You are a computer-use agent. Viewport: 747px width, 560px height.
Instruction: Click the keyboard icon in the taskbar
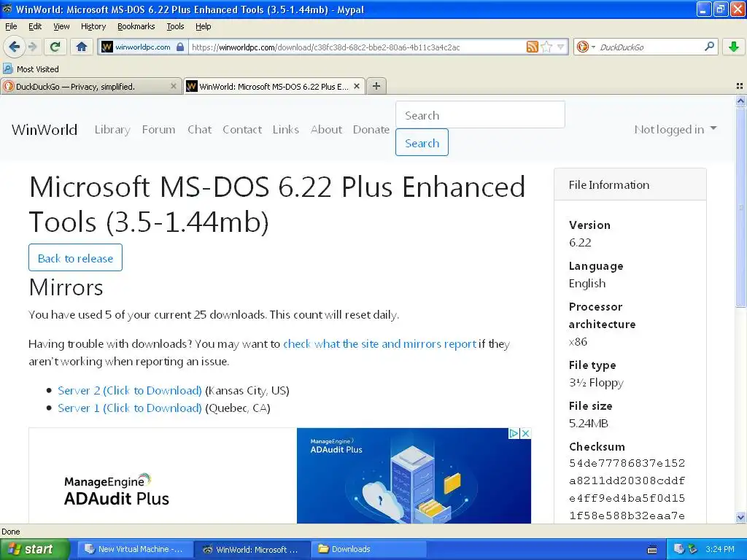(652, 550)
